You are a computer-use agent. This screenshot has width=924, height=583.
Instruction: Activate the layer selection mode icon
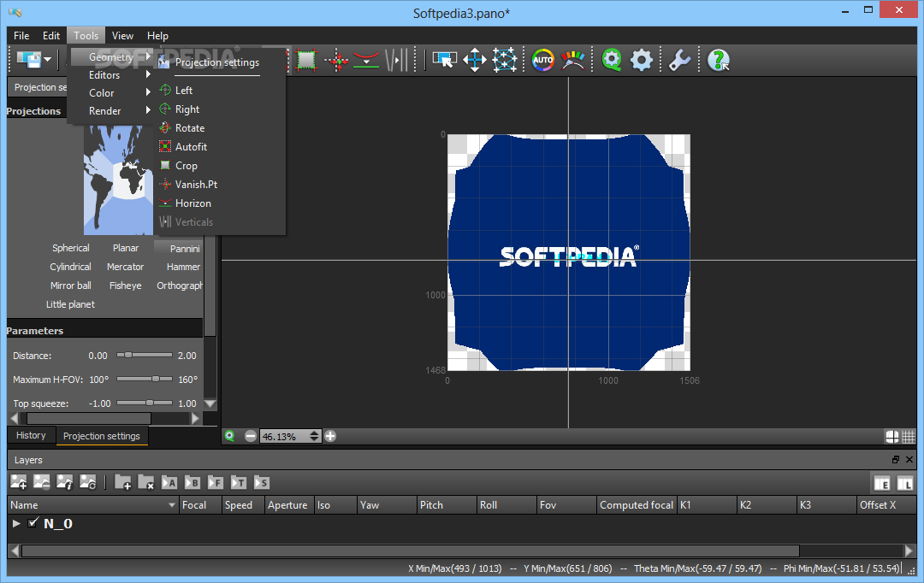[444, 60]
